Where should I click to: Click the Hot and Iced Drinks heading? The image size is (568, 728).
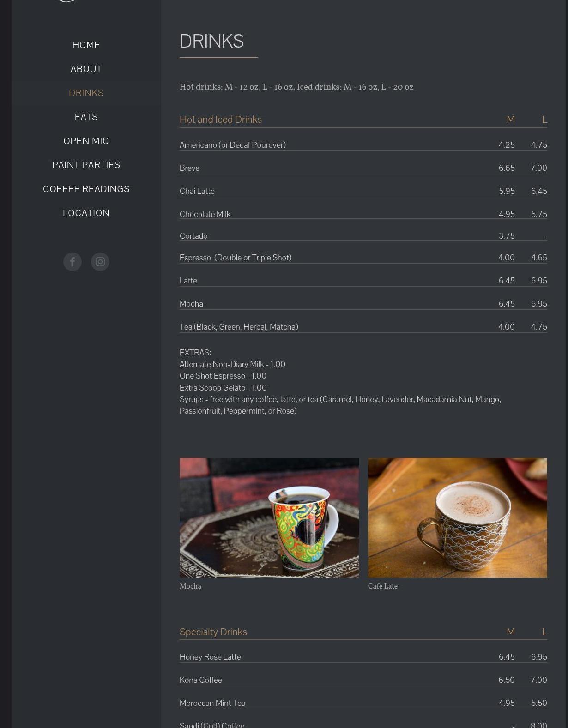221,119
